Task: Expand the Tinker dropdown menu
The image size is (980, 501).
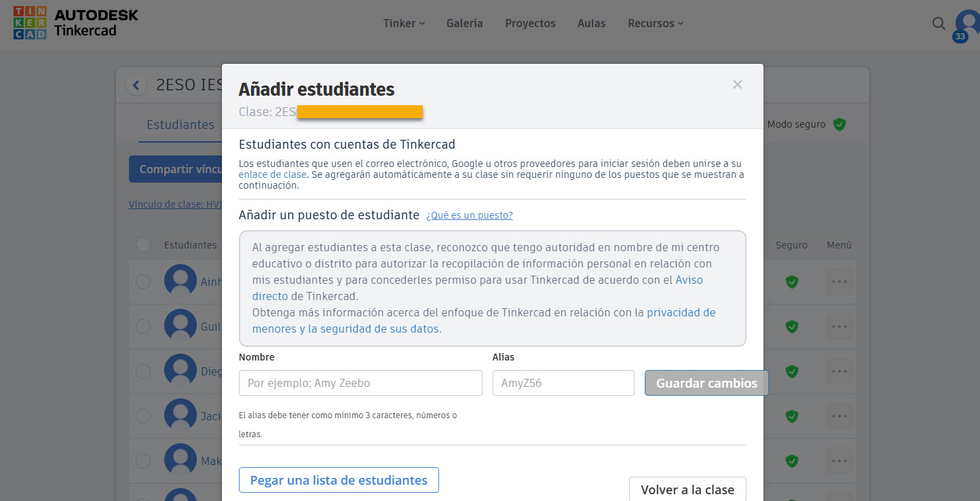Action: [404, 23]
